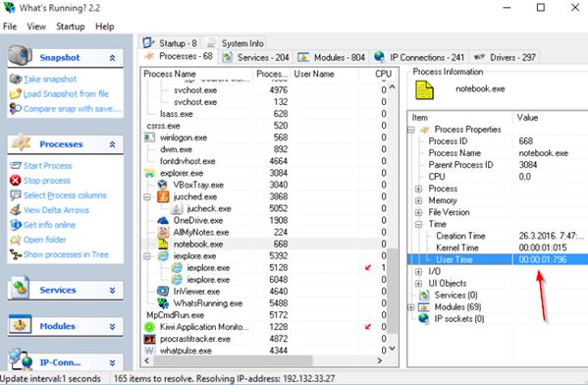
Task: Expand the Services sidebar panel chevron
Action: coord(112,290)
